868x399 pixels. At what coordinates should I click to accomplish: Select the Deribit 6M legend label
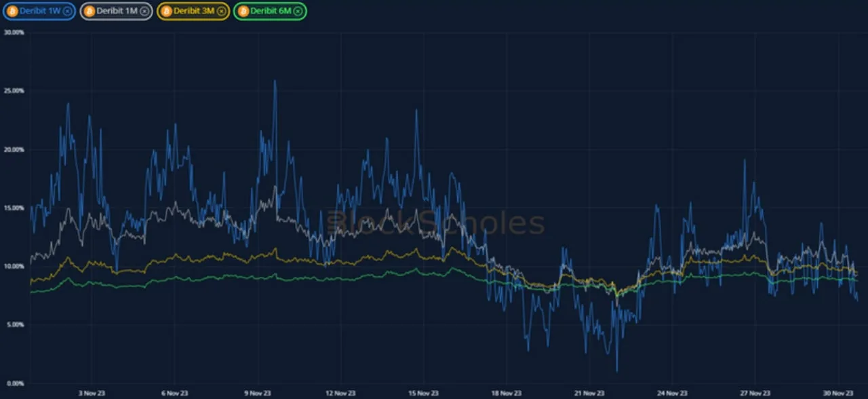271,11
